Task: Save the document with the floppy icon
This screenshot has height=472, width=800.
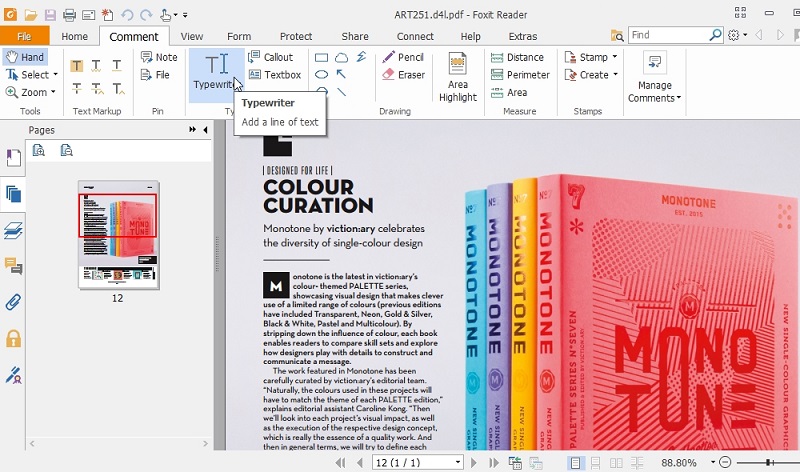Action: (50, 15)
